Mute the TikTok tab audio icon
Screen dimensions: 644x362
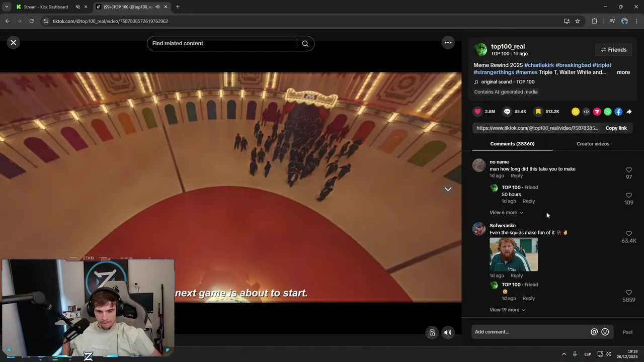click(157, 7)
